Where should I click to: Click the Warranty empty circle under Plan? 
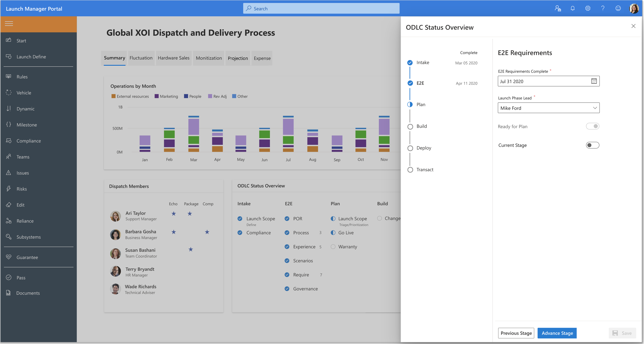[333, 247]
